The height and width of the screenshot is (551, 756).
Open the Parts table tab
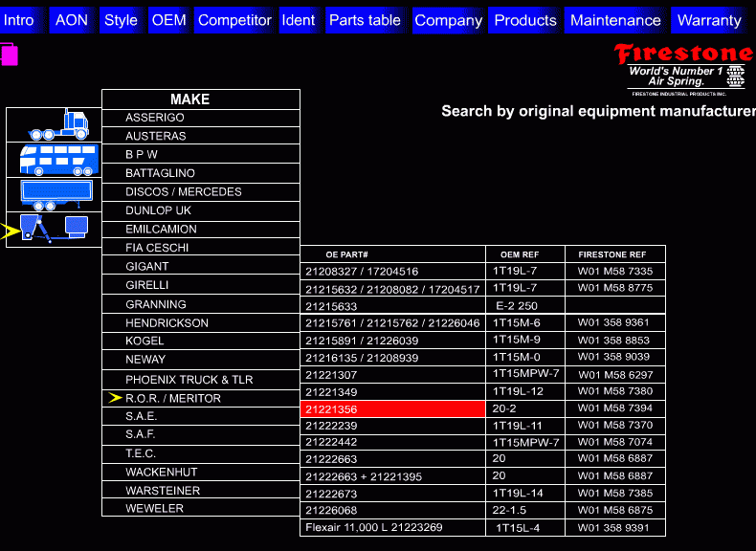pyautogui.click(x=365, y=20)
